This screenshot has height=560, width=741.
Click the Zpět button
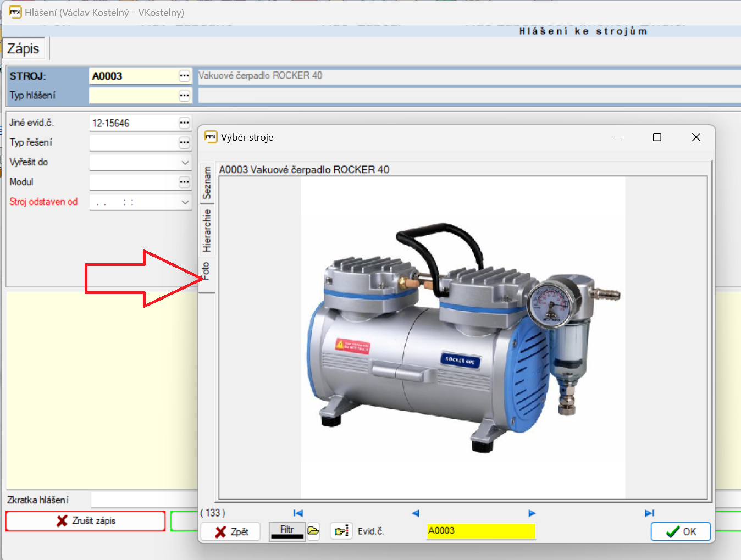tap(231, 531)
